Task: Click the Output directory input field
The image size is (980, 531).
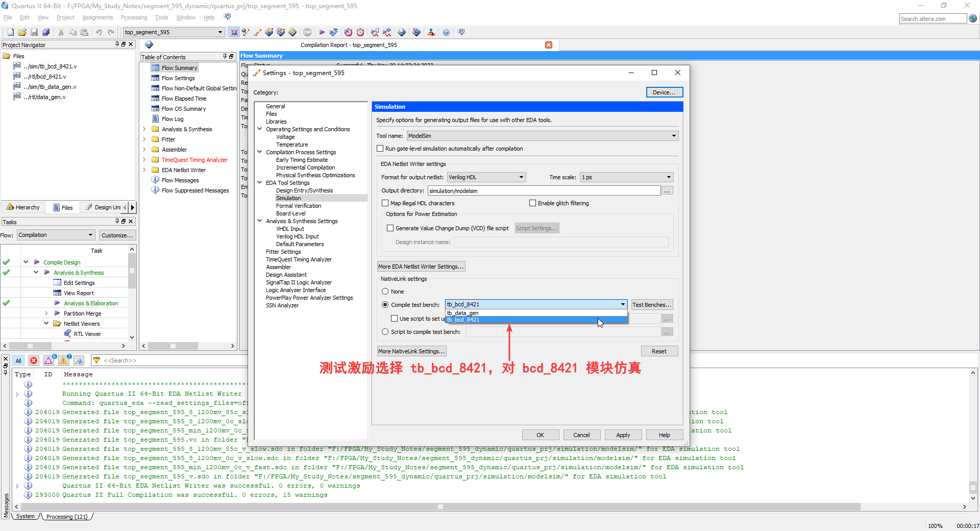Action: click(544, 190)
